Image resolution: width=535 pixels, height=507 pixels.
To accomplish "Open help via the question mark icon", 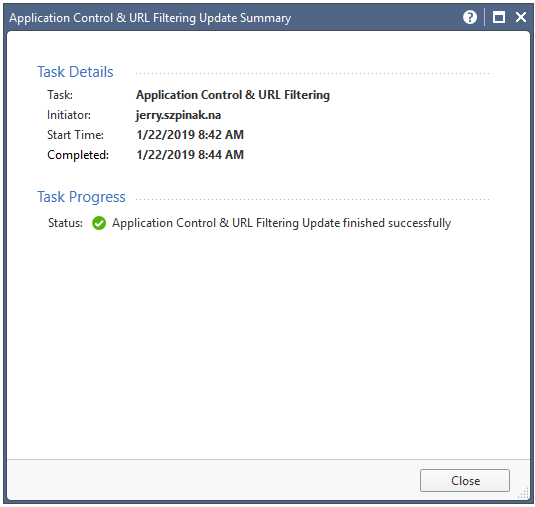I will (469, 17).
